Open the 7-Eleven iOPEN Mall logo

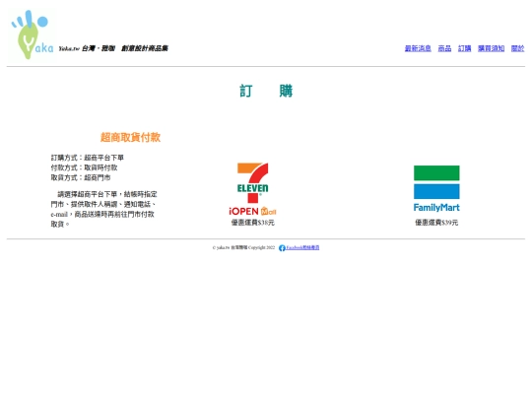253,189
